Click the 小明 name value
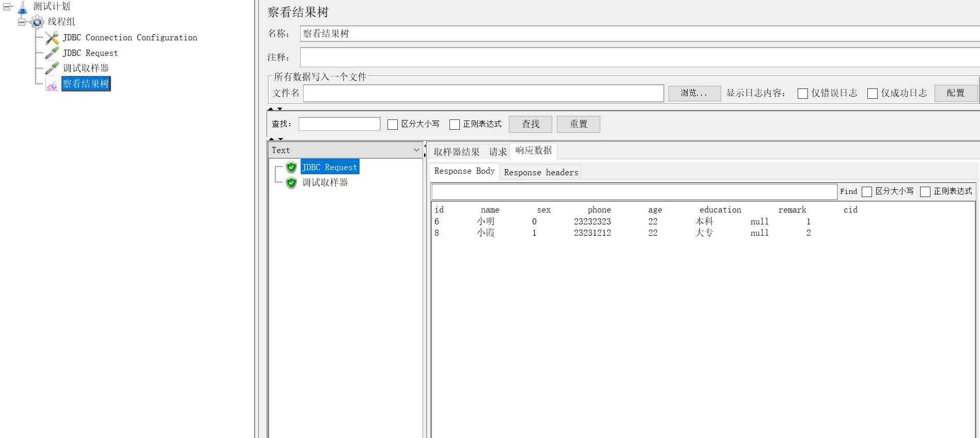Viewport: 980px width, 438px height. (x=486, y=221)
